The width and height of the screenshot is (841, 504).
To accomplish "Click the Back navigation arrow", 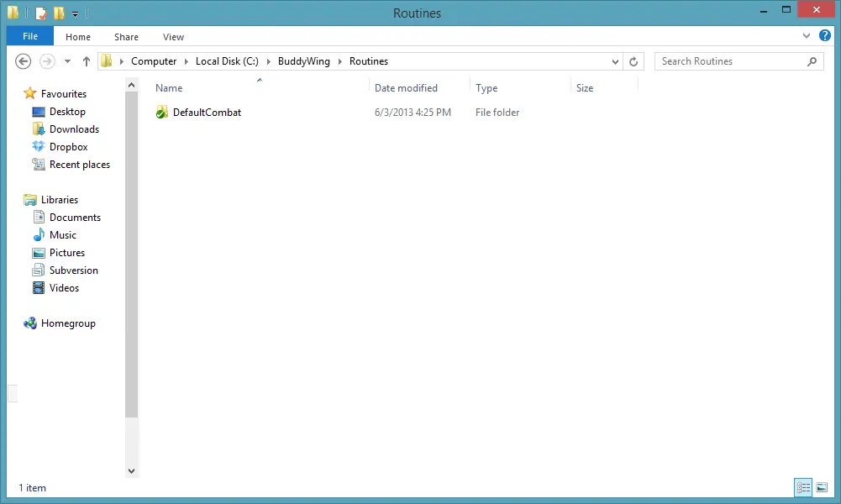I will [24, 61].
